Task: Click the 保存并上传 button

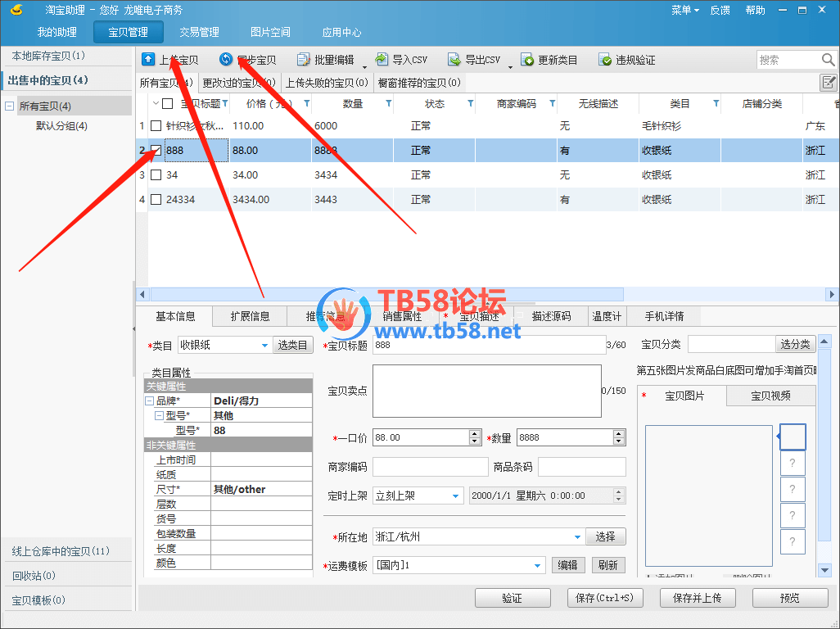Action: point(697,598)
